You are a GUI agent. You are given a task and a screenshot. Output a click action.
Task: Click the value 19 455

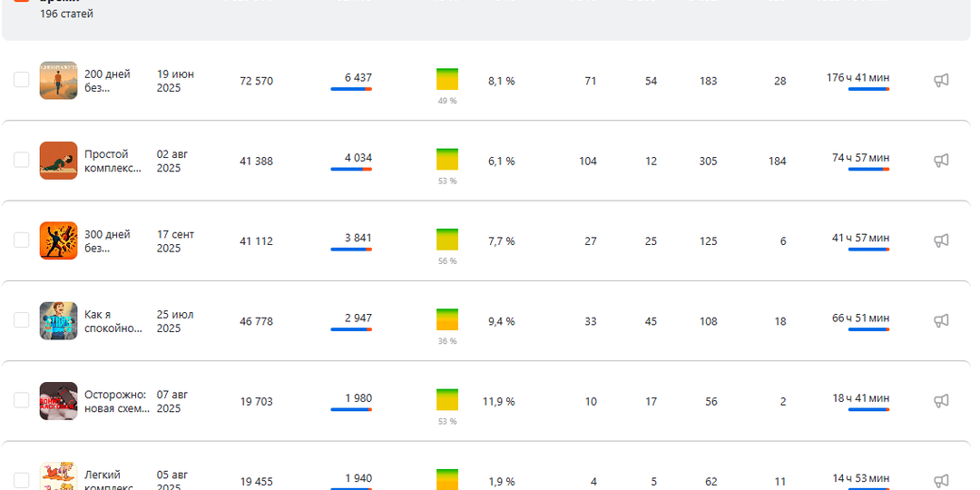click(256, 481)
